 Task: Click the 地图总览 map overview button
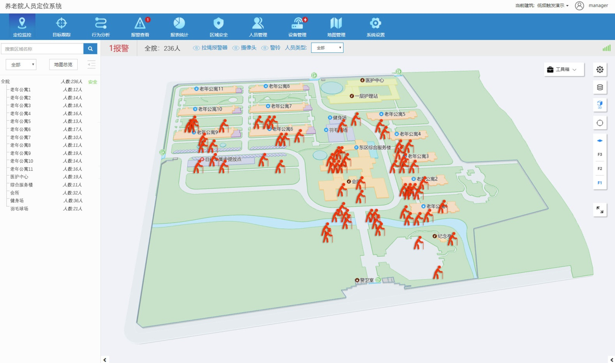pyautogui.click(x=63, y=65)
